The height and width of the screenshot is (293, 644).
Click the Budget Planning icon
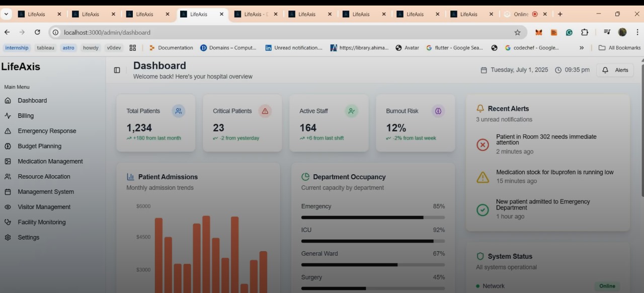8,146
